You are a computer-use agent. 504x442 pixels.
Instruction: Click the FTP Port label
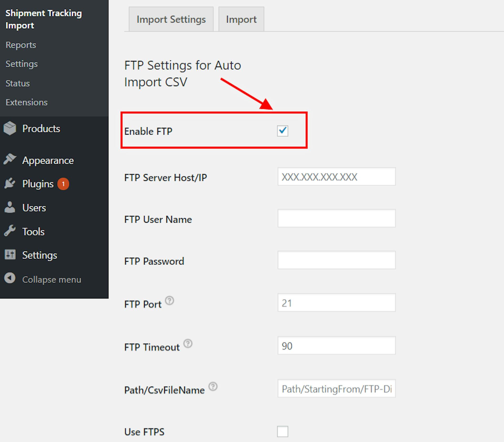click(143, 304)
